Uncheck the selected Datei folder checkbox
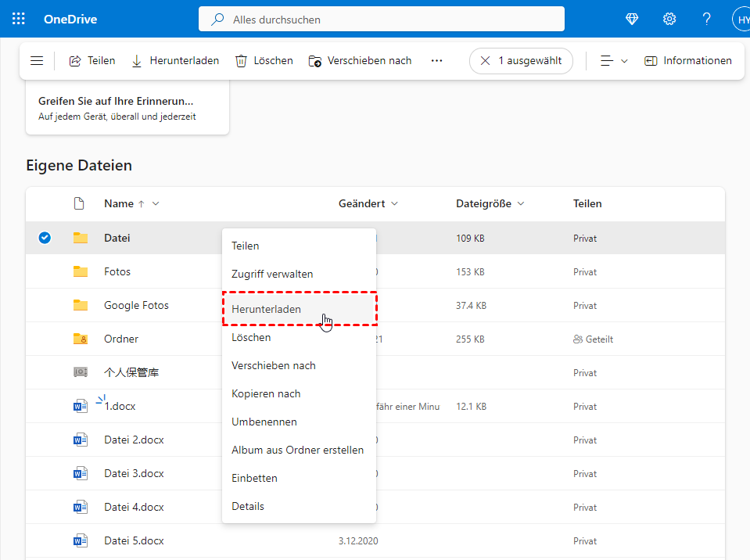The width and height of the screenshot is (750, 560). 45,238
